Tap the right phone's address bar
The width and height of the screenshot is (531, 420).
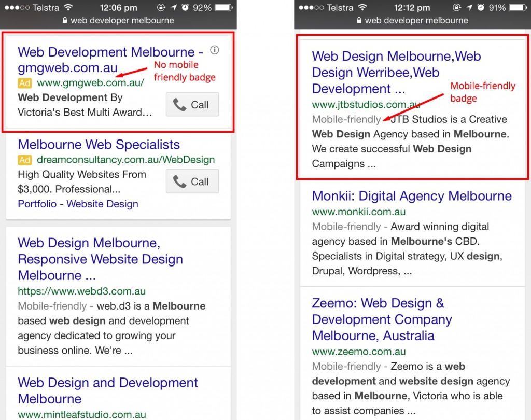coord(412,21)
